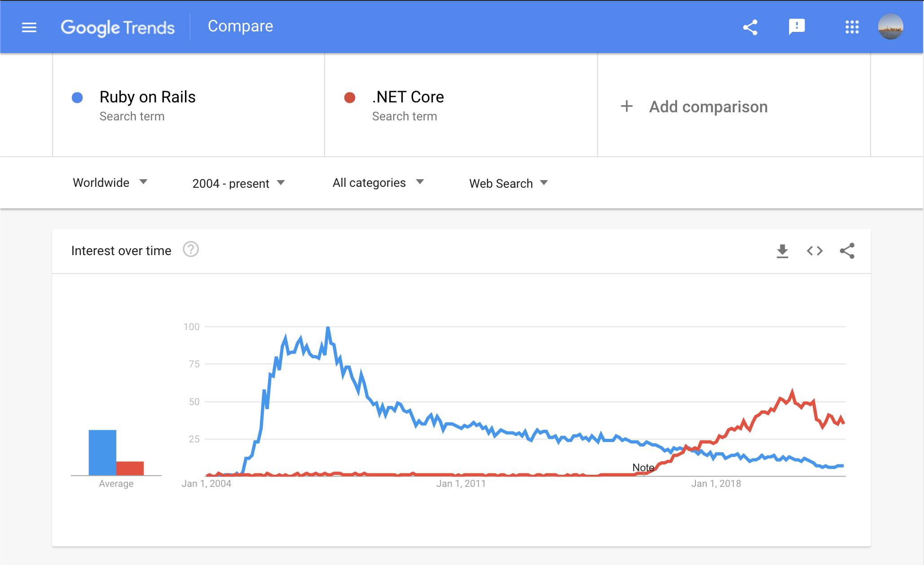Add a new comparison term
The image size is (924, 565).
point(708,106)
